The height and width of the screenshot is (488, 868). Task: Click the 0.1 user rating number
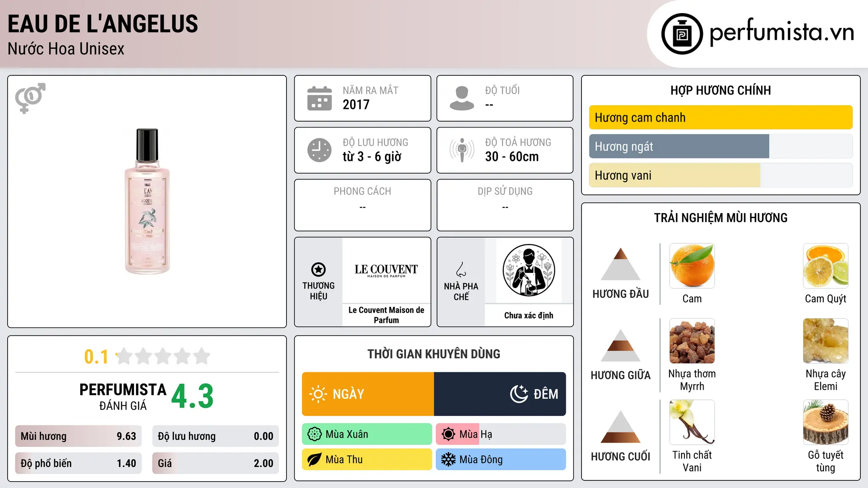pos(96,357)
